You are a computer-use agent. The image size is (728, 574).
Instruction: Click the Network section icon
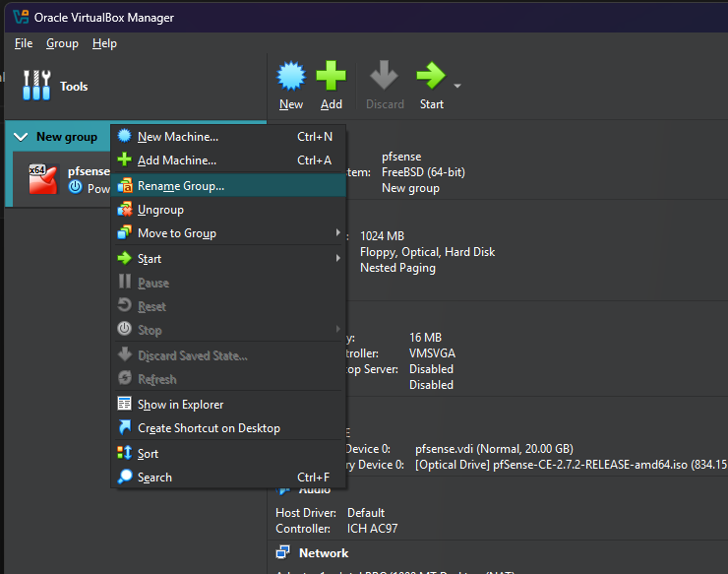tap(282, 552)
